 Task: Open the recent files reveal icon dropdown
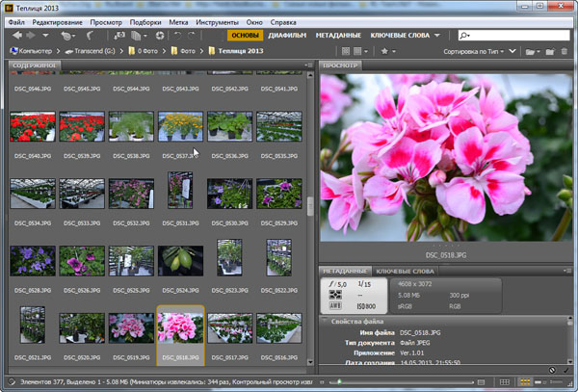point(67,36)
